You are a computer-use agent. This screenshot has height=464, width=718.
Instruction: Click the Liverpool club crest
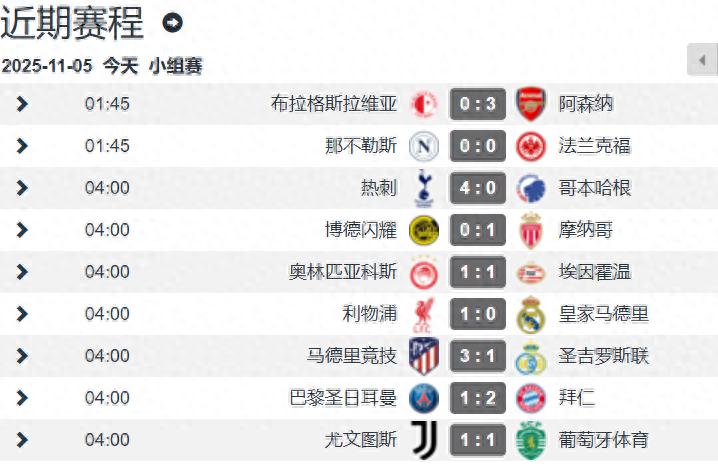[x=424, y=314]
